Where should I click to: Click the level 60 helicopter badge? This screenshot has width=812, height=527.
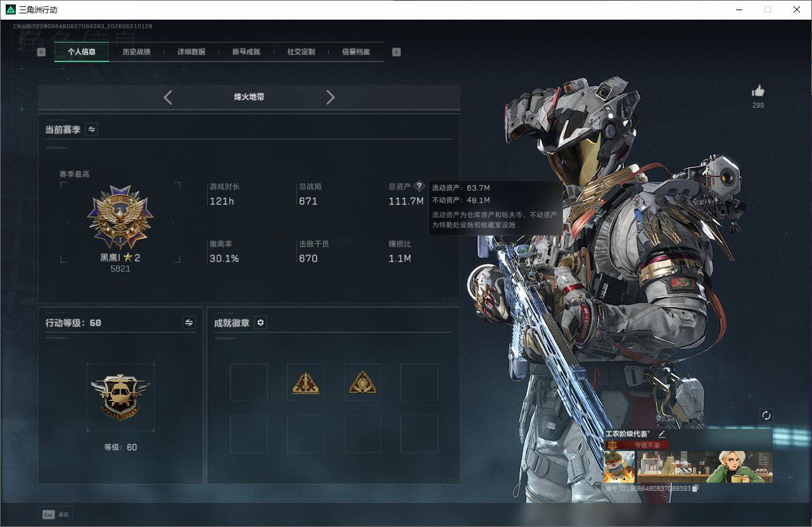coord(120,397)
